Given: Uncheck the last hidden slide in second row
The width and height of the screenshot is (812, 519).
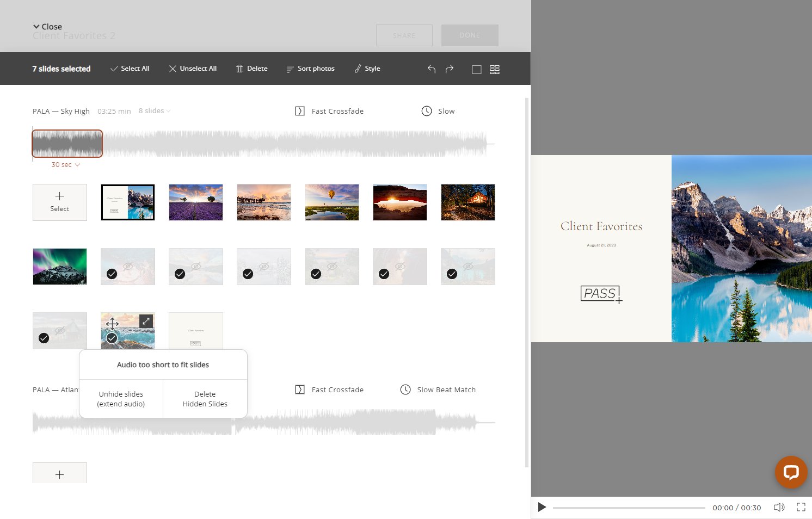Looking at the screenshot, I should [452, 274].
